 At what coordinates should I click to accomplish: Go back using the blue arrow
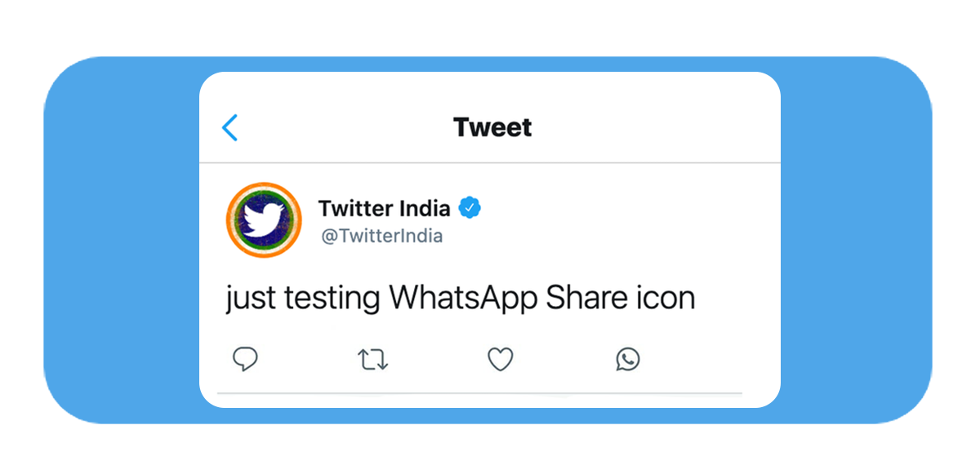[230, 128]
